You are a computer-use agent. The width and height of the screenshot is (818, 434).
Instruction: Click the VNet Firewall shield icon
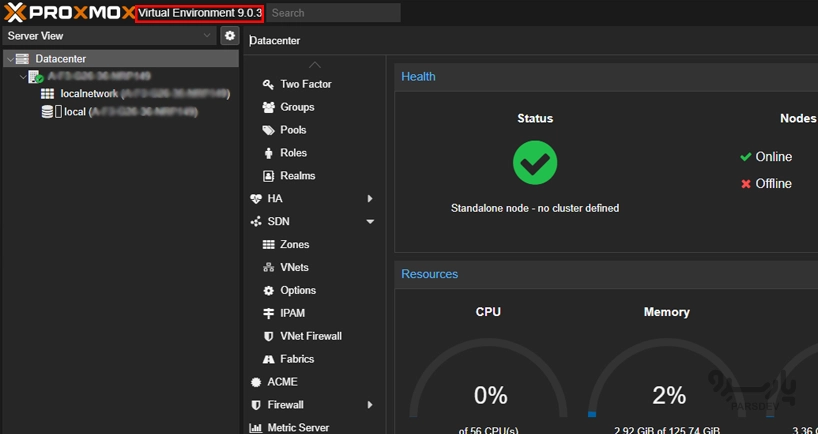[x=268, y=336]
